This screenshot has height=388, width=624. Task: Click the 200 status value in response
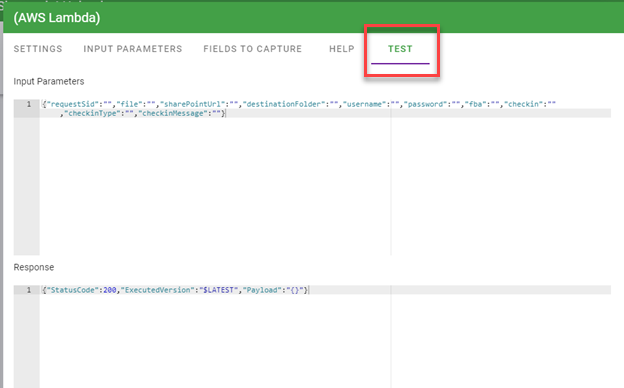pyautogui.click(x=110, y=290)
